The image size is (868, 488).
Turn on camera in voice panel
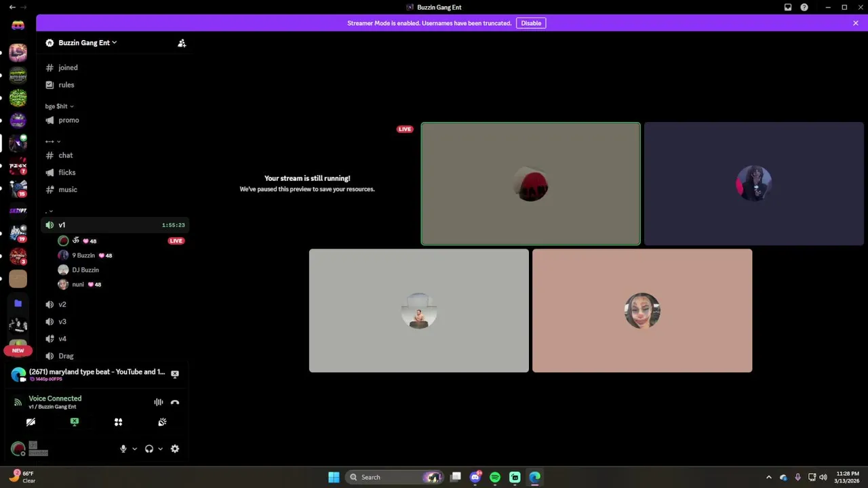pyautogui.click(x=31, y=422)
